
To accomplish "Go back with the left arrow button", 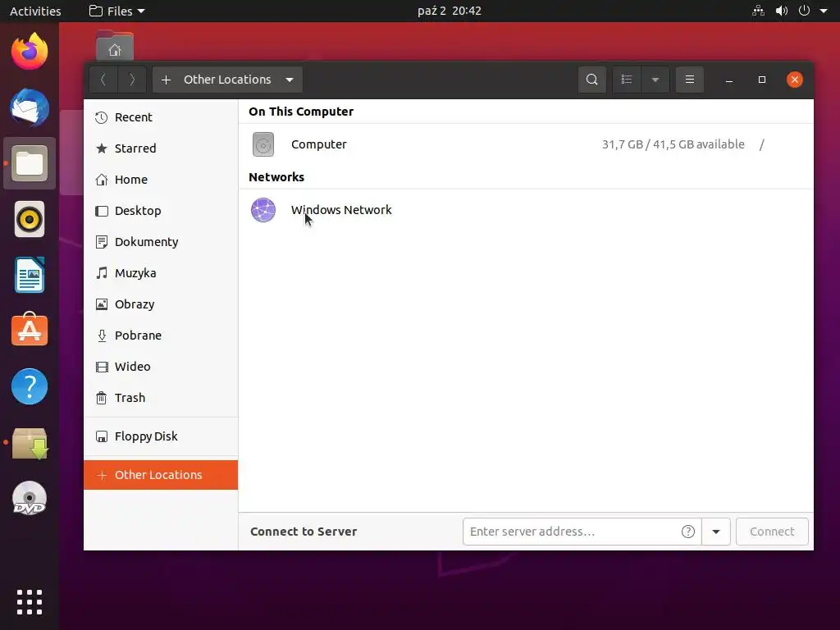I will coord(103,80).
